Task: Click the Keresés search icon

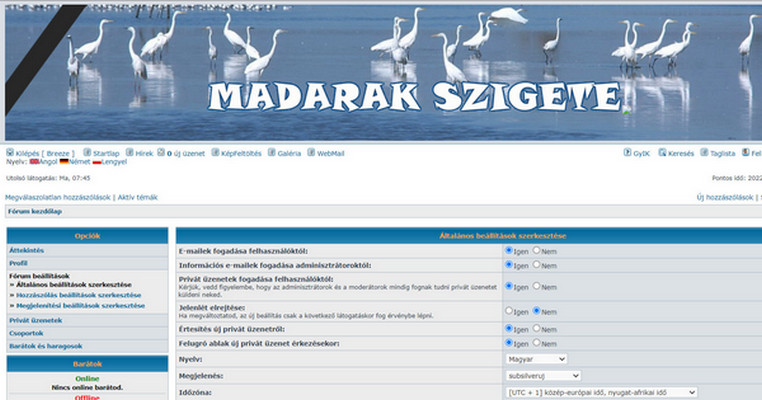Action: pos(662,153)
